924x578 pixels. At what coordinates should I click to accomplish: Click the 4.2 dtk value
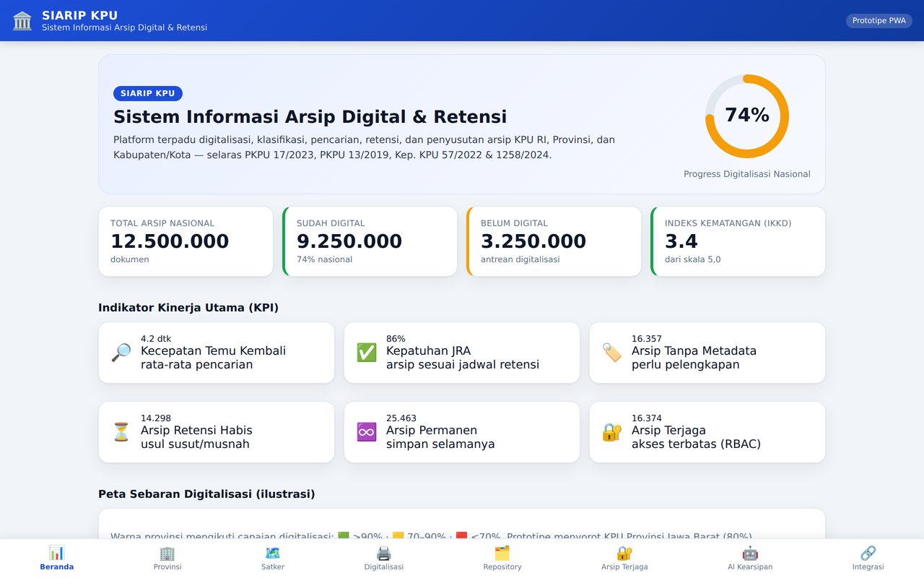click(x=156, y=339)
